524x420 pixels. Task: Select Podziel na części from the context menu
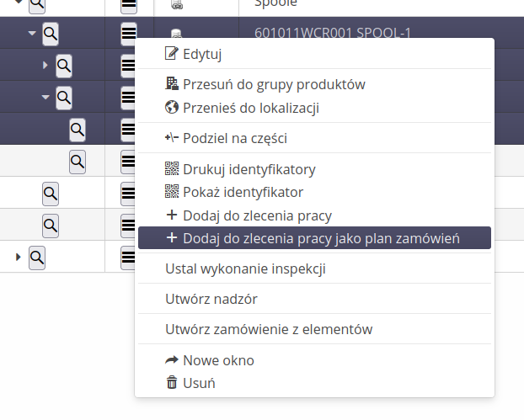tap(235, 138)
